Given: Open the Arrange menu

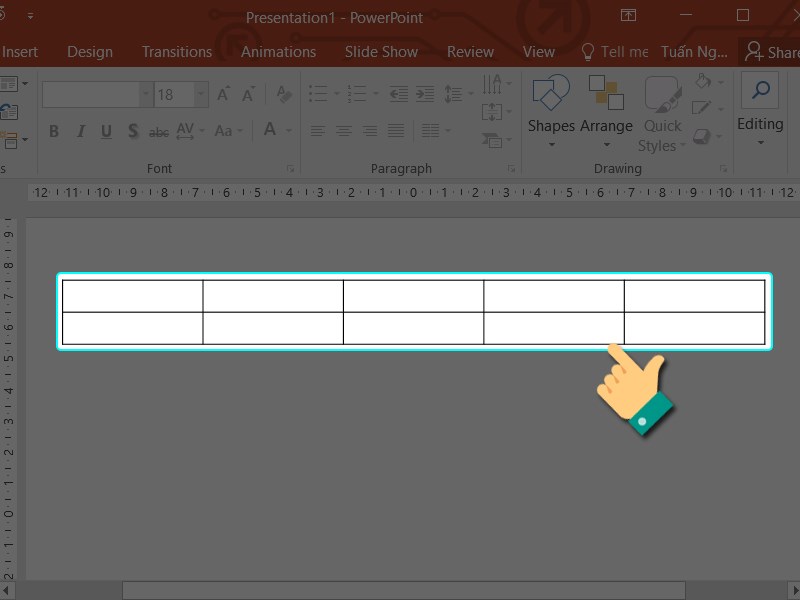Looking at the screenshot, I should pos(606,108).
